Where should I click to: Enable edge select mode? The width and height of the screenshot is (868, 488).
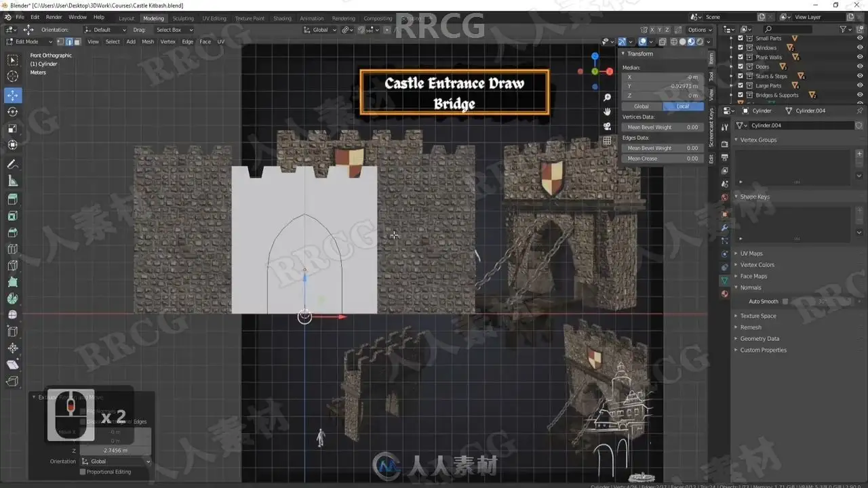tap(69, 41)
